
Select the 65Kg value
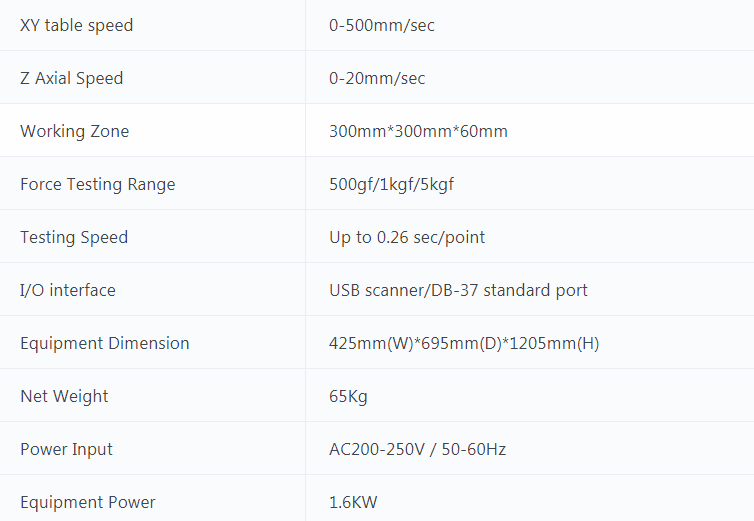pos(348,396)
